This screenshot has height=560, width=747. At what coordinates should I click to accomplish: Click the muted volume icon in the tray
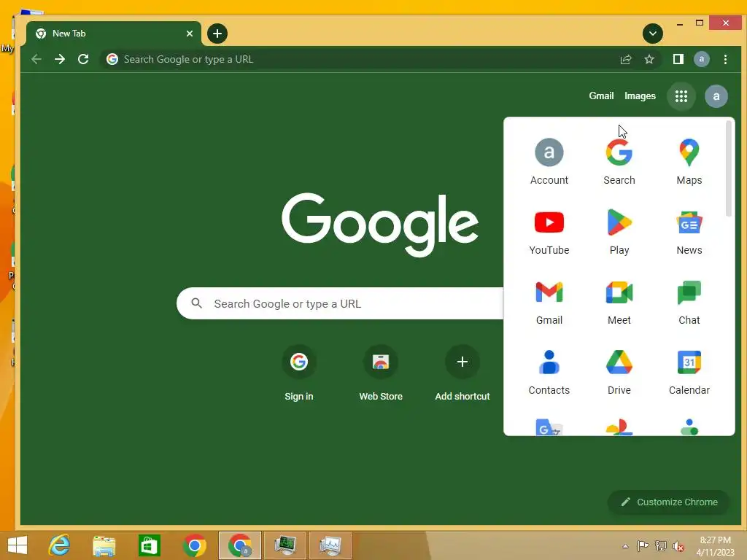pyautogui.click(x=678, y=546)
